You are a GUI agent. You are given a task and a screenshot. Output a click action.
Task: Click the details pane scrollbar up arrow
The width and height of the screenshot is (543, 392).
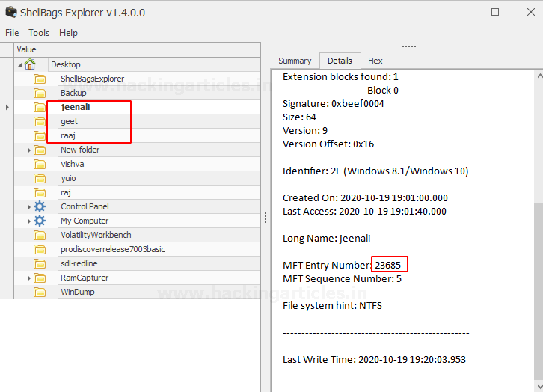[x=539, y=76]
